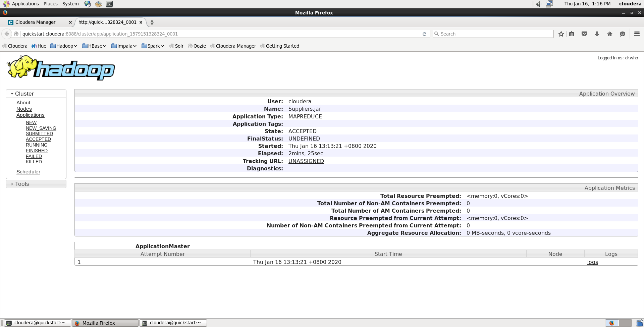Show FAILED applications

tap(34, 157)
